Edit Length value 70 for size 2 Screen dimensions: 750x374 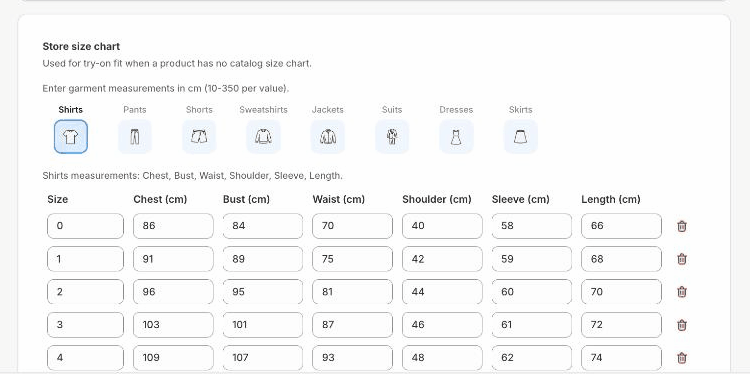[621, 292]
